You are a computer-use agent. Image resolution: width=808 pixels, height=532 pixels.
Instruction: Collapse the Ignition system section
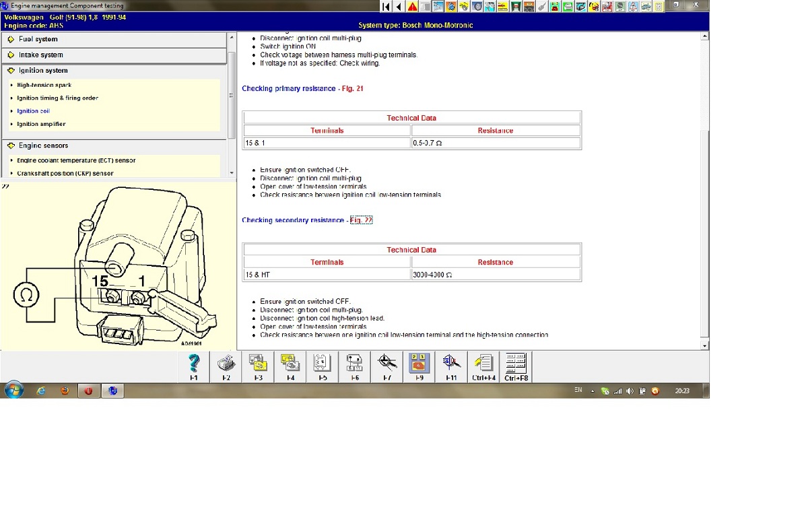coord(43,71)
